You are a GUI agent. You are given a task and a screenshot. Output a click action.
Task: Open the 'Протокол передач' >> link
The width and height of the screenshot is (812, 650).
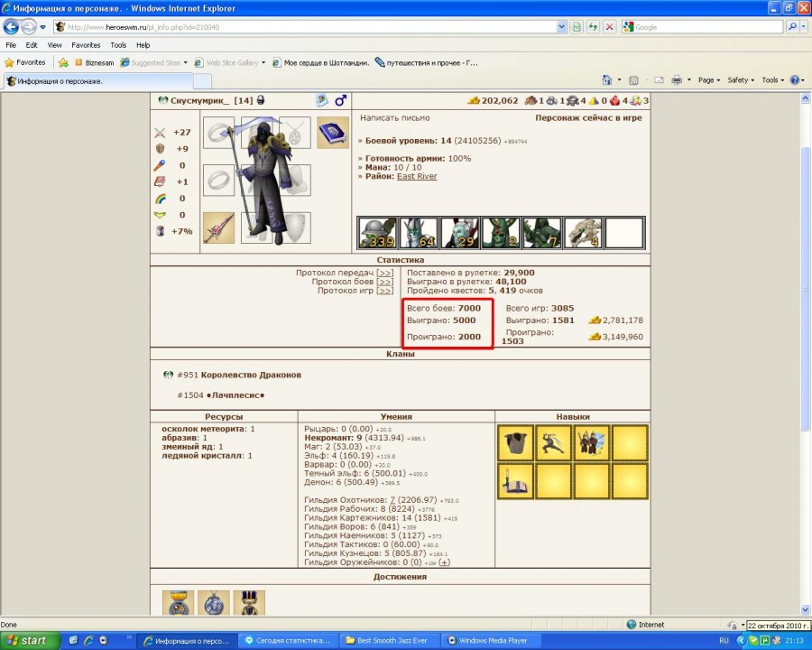384,274
